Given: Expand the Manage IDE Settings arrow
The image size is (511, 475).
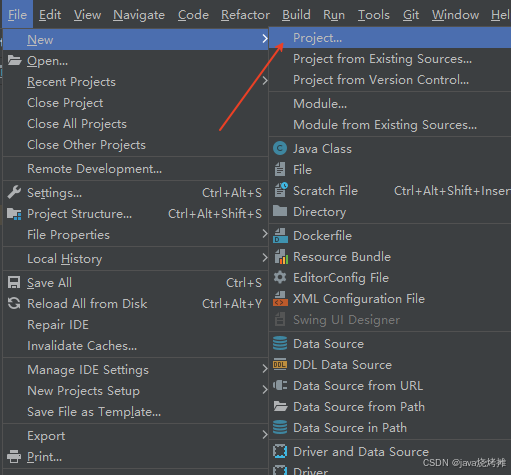Looking at the screenshot, I should [265, 369].
